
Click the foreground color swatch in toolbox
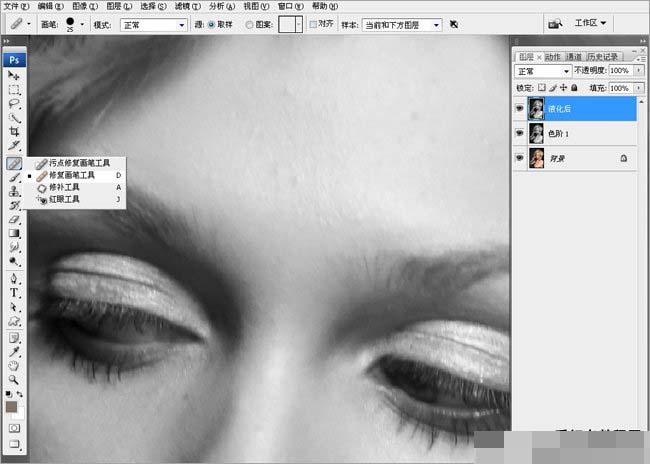(x=12, y=407)
